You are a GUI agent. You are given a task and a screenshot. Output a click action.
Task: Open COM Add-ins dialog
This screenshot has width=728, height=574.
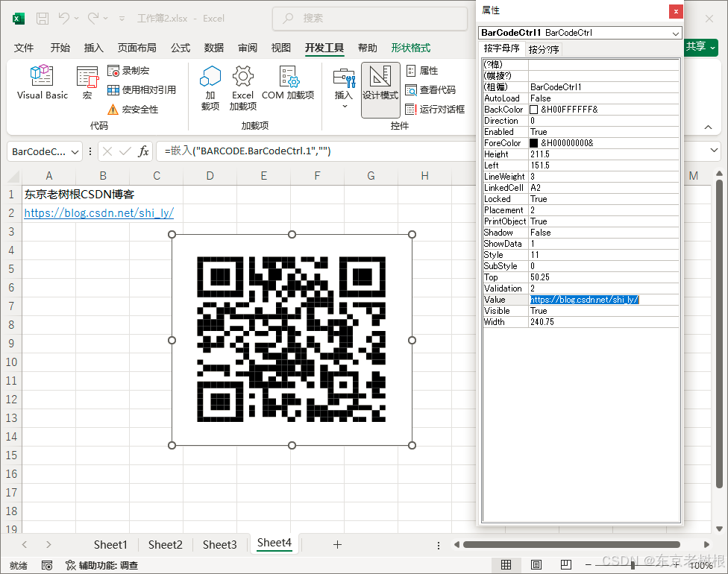288,83
